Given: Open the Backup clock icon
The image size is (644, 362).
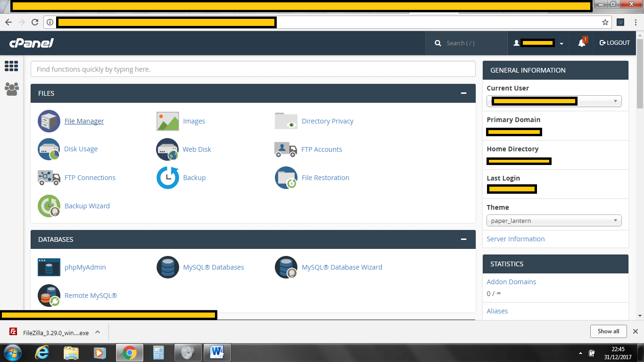Looking at the screenshot, I should [167, 178].
